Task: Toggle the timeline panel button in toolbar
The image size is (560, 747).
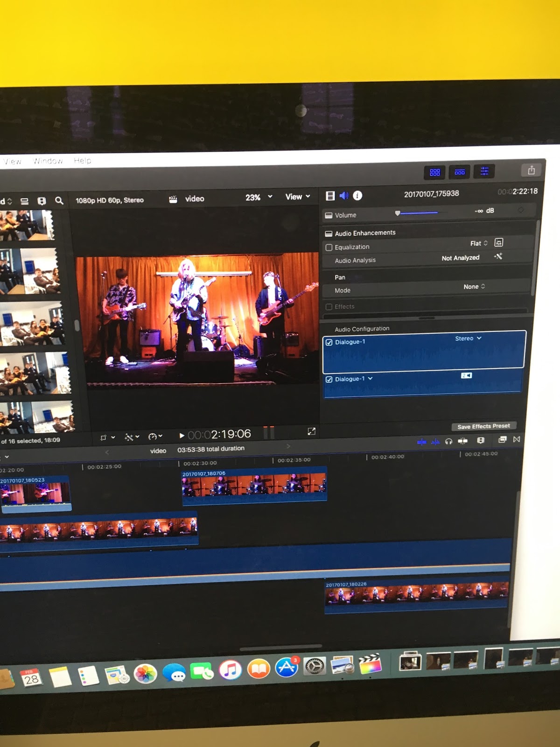Action: coord(460,172)
